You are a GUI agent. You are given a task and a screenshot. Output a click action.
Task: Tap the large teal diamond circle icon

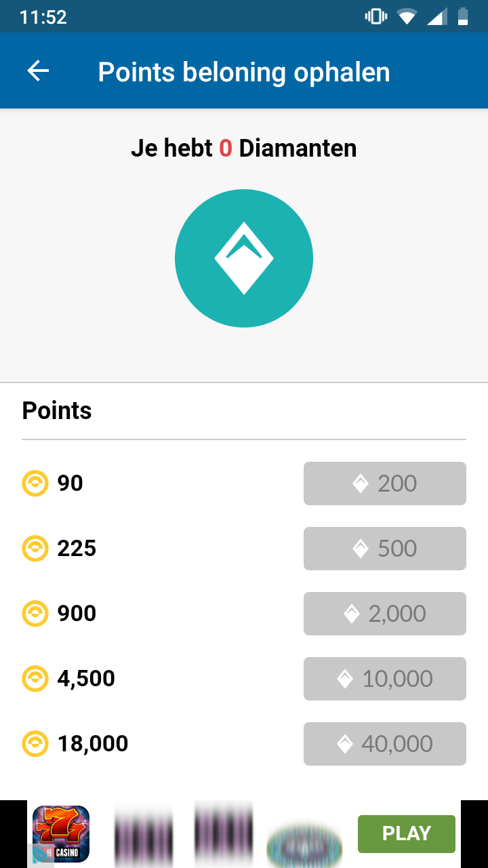point(244,258)
